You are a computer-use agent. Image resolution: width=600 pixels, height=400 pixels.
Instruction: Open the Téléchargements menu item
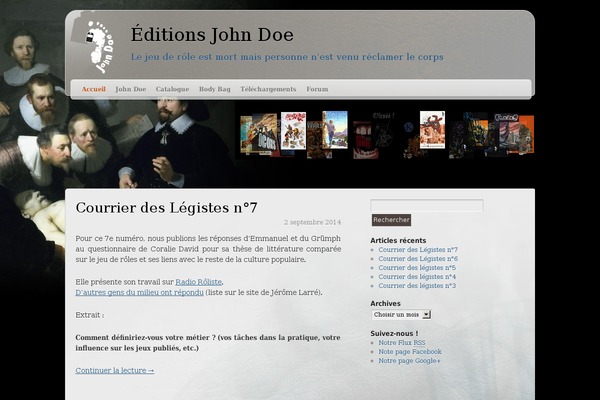(268, 89)
